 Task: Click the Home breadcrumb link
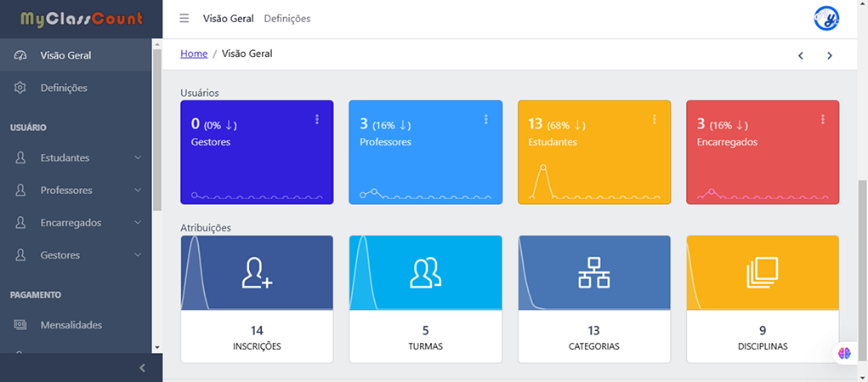click(194, 54)
